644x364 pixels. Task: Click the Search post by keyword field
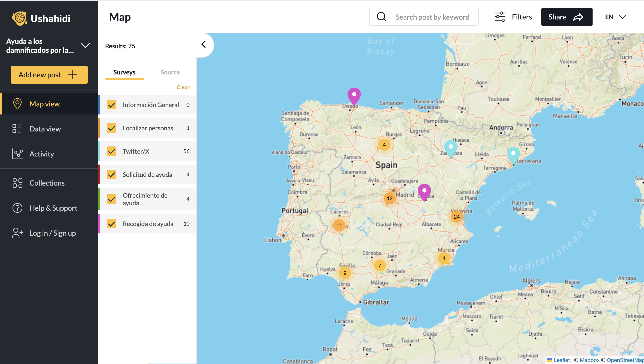424,17
